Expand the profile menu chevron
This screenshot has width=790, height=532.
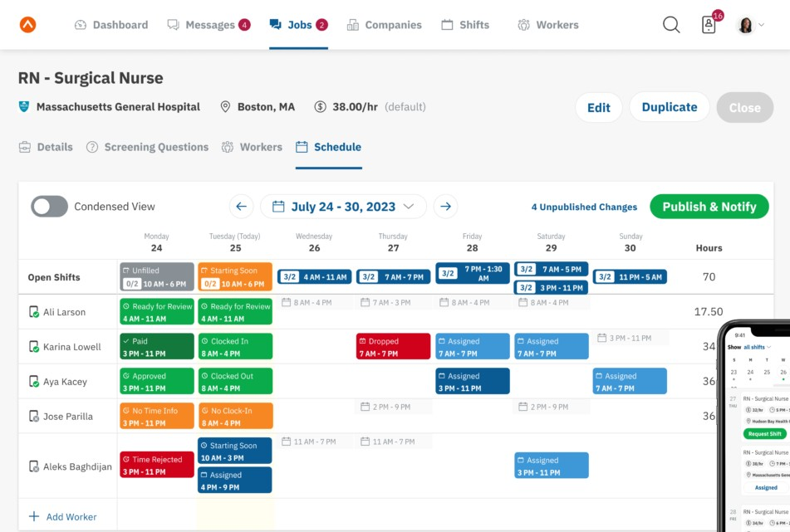tap(762, 25)
